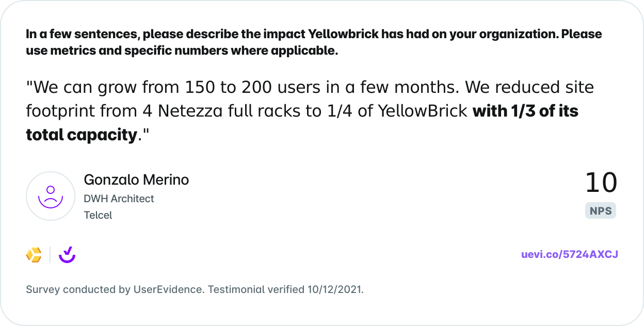Click the vertical divider between the two logos
Viewport: 644px width, 326px height.
tap(50, 255)
